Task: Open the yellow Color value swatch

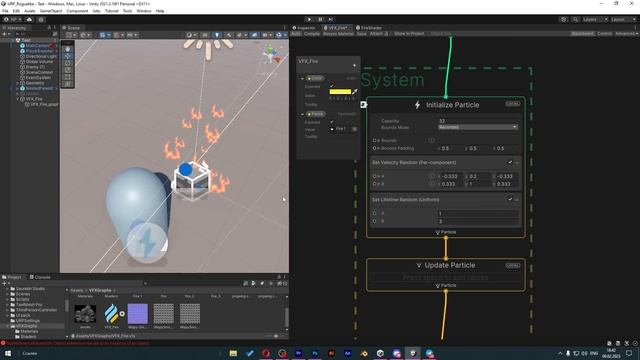Action: [340, 92]
